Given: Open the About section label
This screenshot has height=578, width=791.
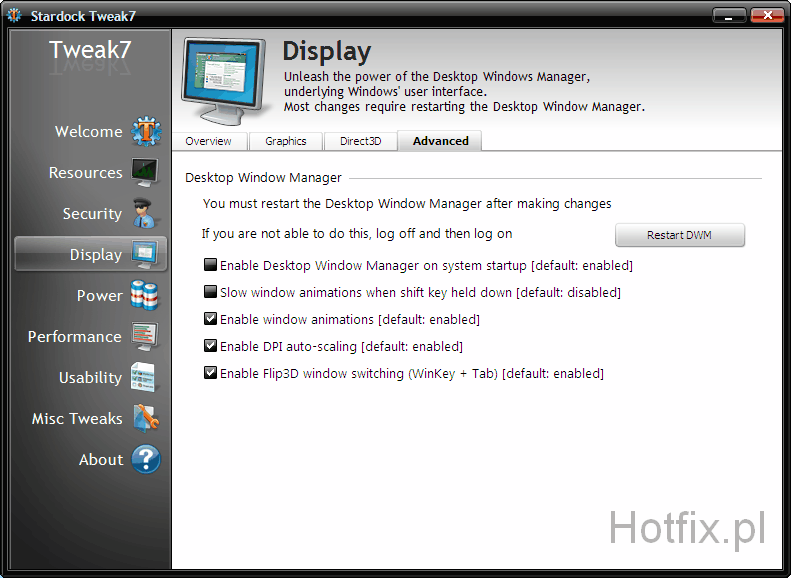Looking at the screenshot, I should (101, 459).
